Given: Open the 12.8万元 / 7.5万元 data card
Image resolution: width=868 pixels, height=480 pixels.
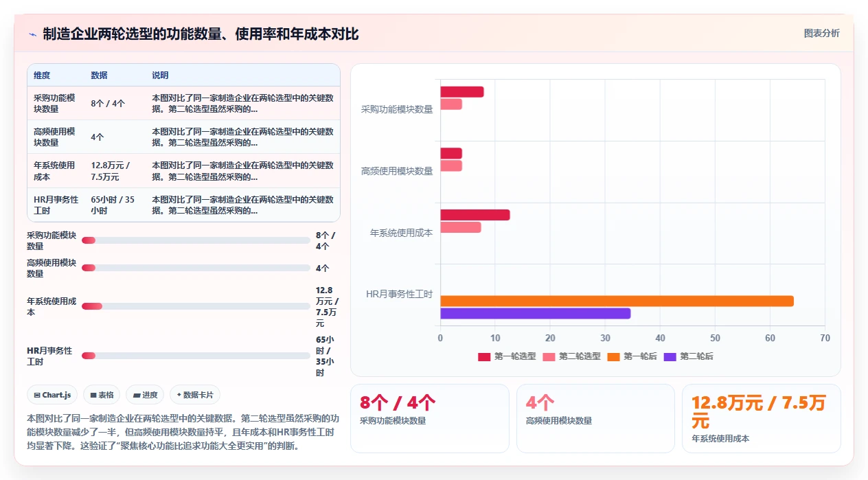Looking at the screenshot, I should 761,418.
